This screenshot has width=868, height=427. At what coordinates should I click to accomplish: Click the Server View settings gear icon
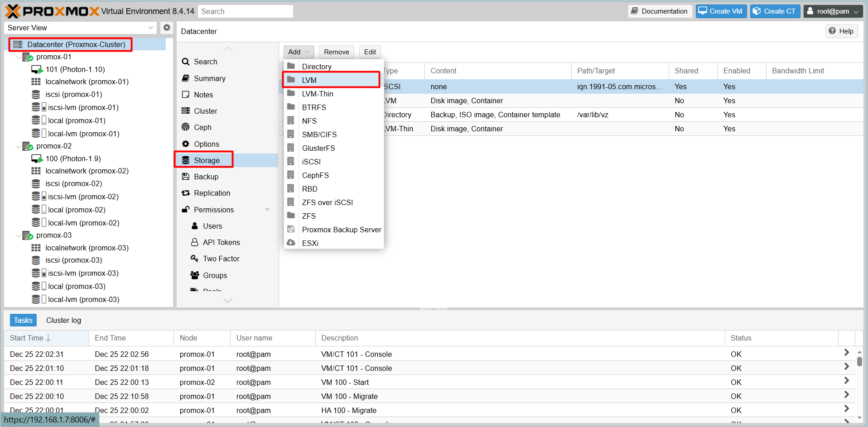pyautogui.click(x=167, y=28)
